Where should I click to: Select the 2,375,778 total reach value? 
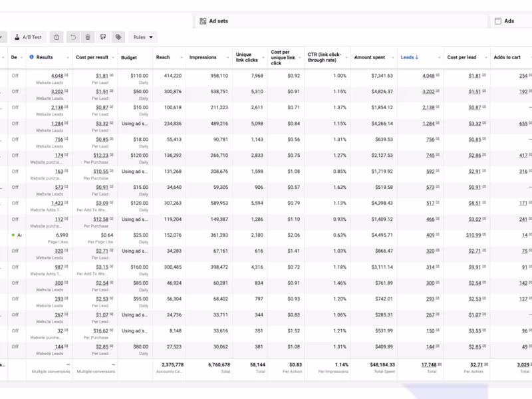(x=173, y=364)
